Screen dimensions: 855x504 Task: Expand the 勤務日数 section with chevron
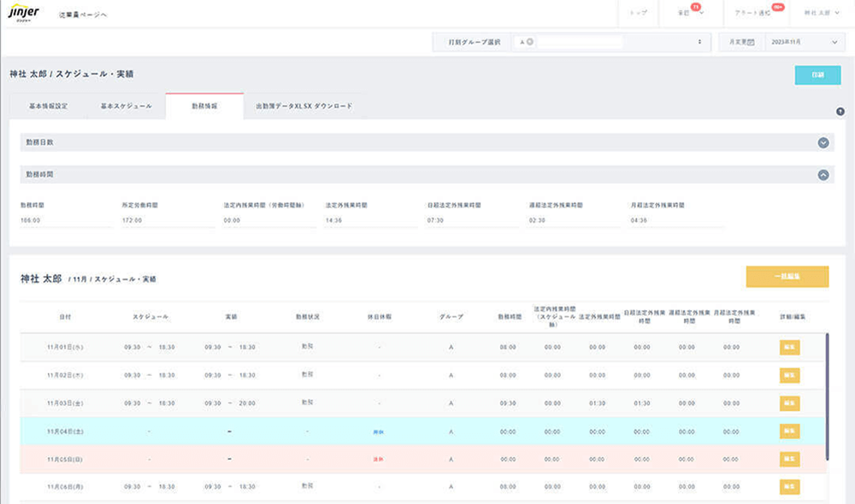pos(823,143)
